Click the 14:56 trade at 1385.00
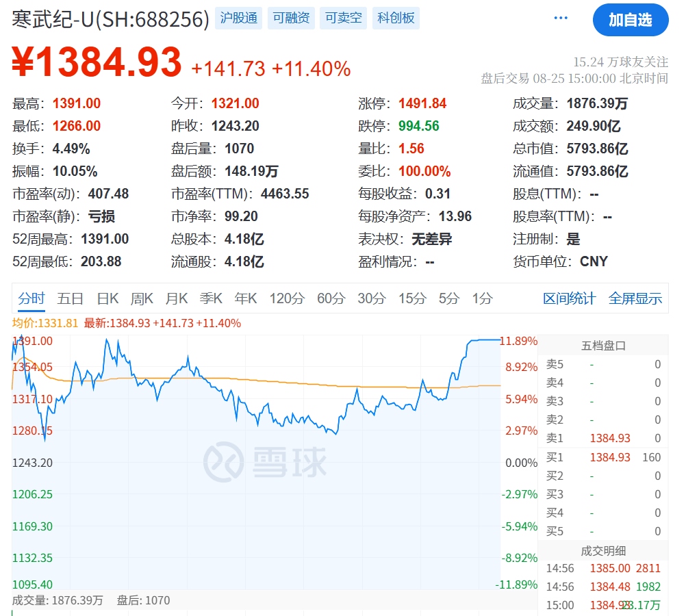The height and width of the screenshot is (616, 686). (x=603, y=568)
